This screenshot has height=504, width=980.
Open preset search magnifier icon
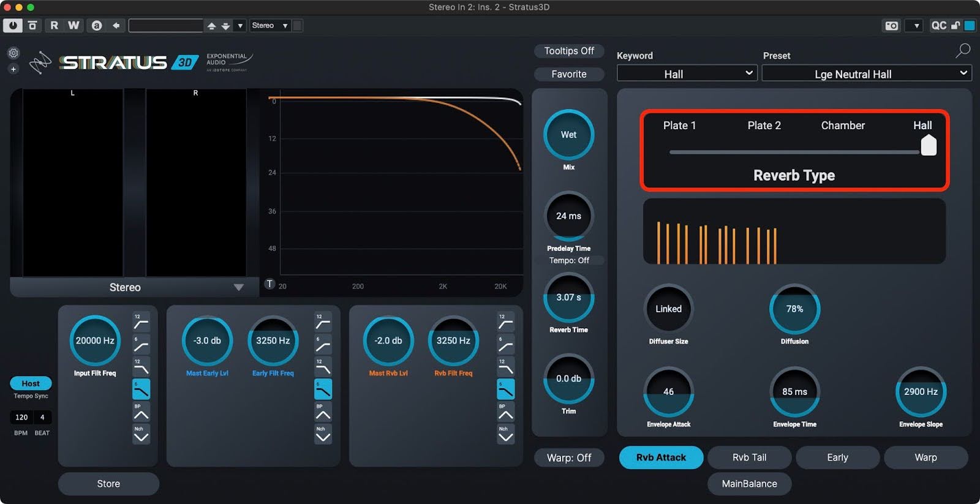(963, 51)
